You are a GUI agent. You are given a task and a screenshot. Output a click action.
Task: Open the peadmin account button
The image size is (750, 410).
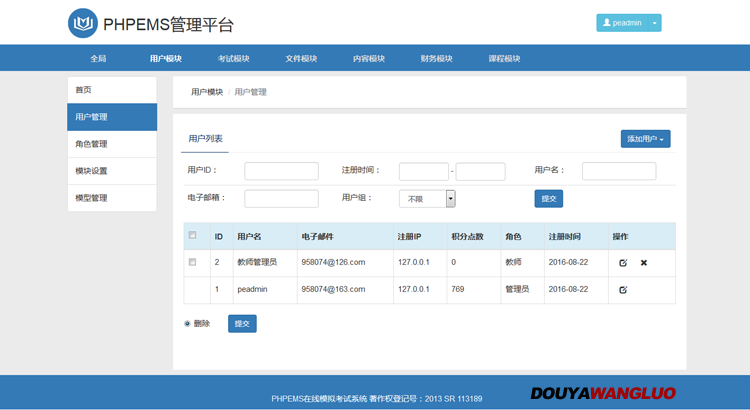click(622, 23)
